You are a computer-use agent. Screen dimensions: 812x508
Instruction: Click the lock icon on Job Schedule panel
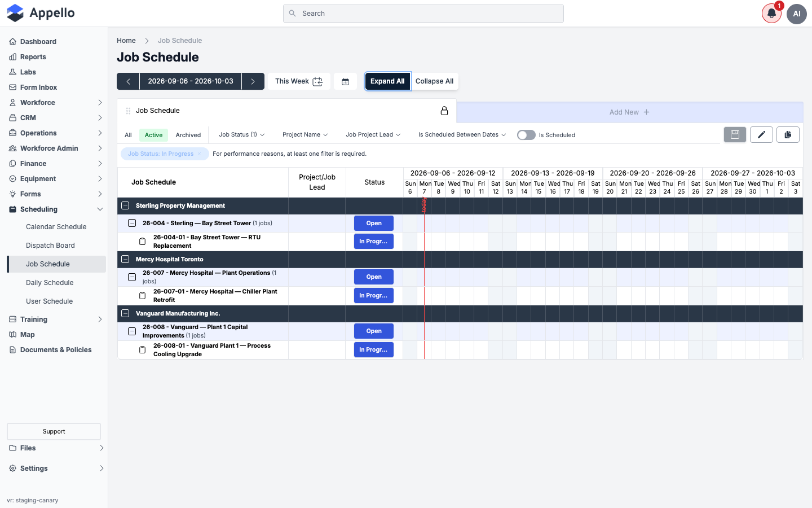pyautogui.click(x=444, y=111)
